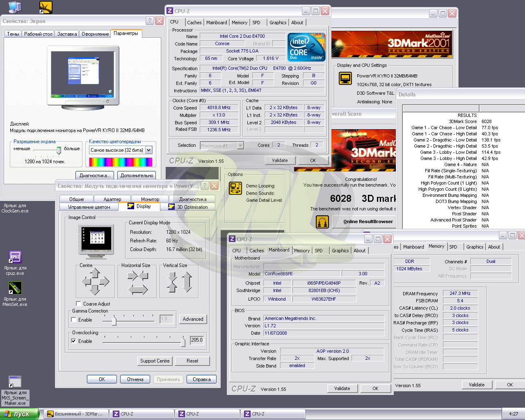Click the Отмена button
Screen dimensions: 525x420
[135, 379]
